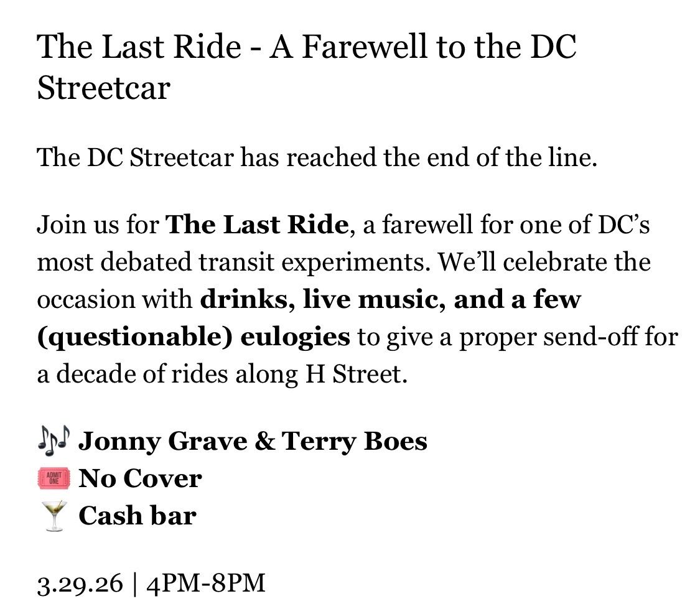
Task: Click the bold text 'drinks, live music, and a few'
Action: [x=390, y=300]
